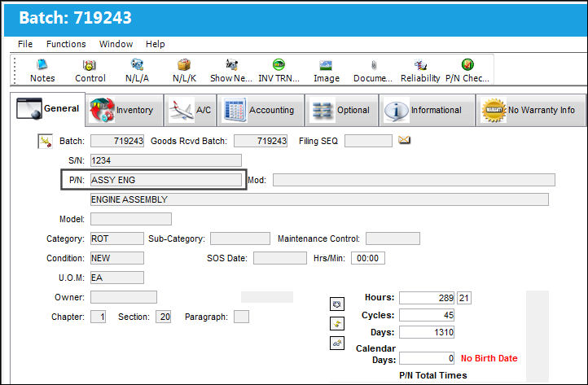Click the Calendar Days field

coord(427,358)
